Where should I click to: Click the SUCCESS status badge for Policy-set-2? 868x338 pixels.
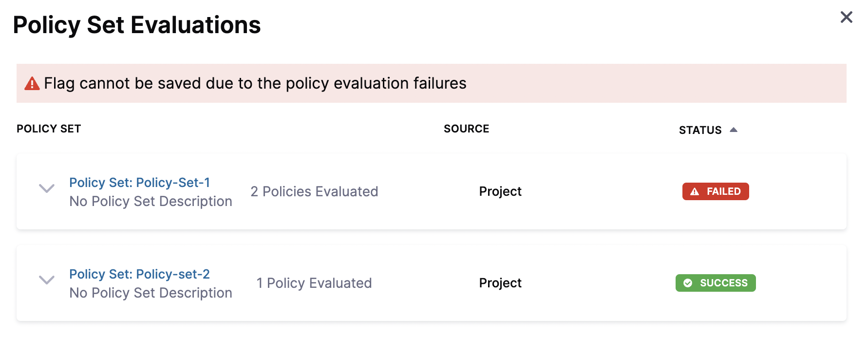click(x=715, y=283)
